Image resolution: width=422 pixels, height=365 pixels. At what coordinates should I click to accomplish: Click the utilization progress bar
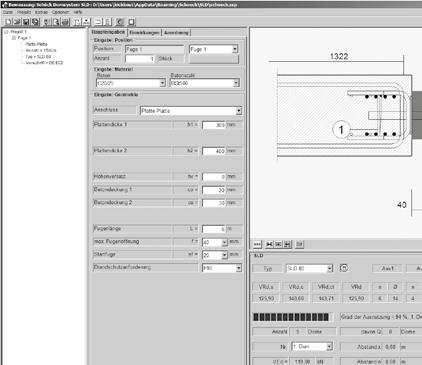pyautogui.click(x=293, y=317)
